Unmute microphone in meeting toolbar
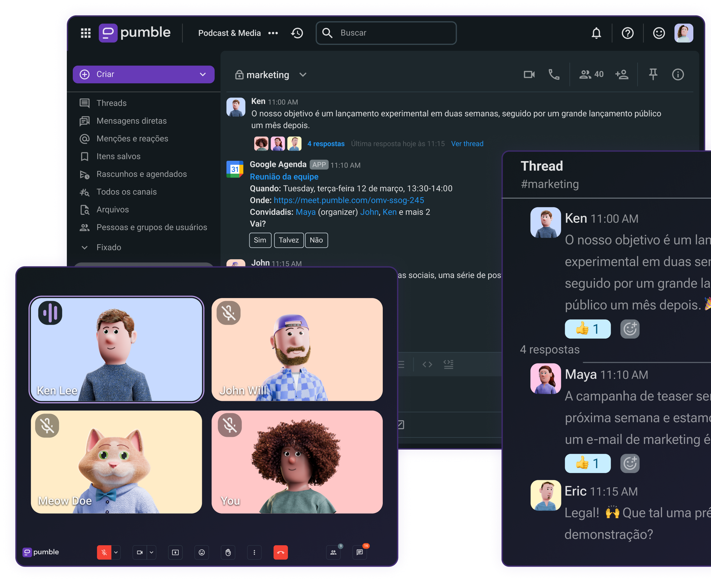Screen dimensions: 711x588 [104, 552]
